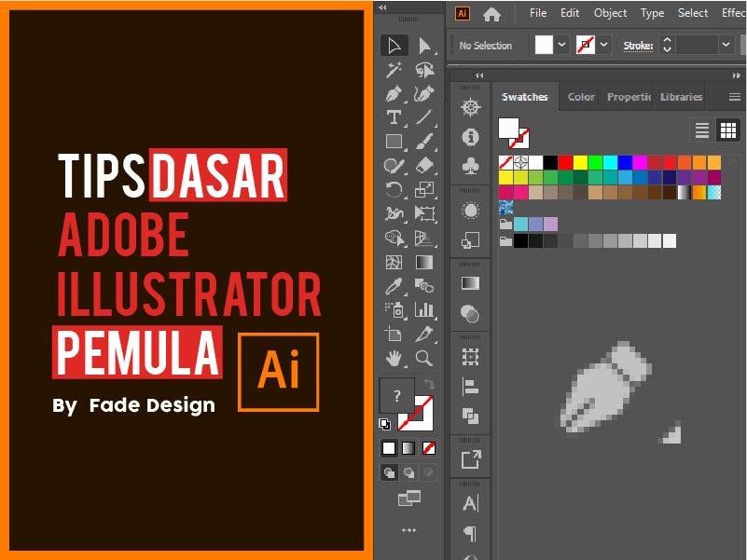Select the Paintbrush tool
The width and height of the screenshot is (747, 560).
pos(426,140)
